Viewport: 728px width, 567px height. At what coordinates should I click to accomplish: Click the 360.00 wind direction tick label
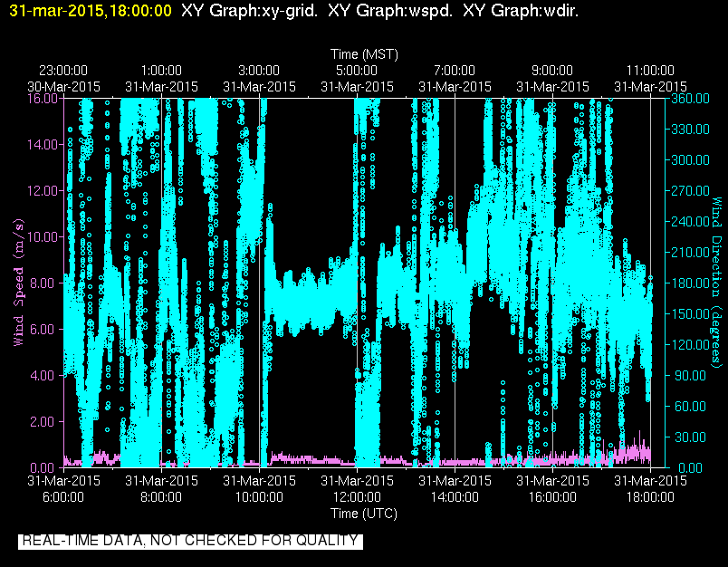tap(690, 99)
